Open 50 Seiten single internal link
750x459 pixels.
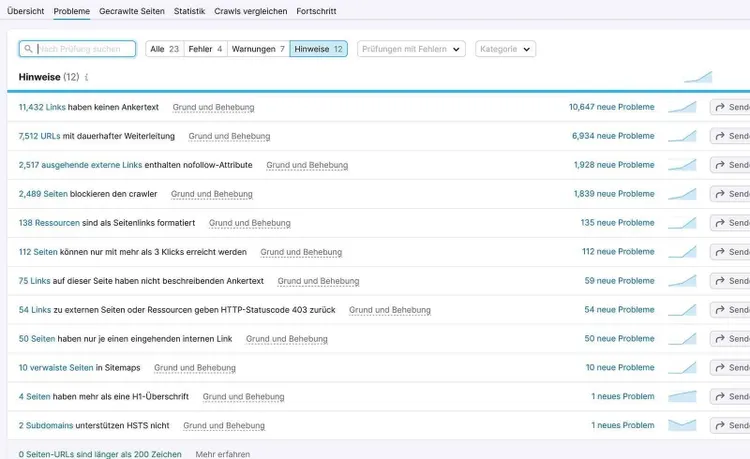click(x=37, y=339)
